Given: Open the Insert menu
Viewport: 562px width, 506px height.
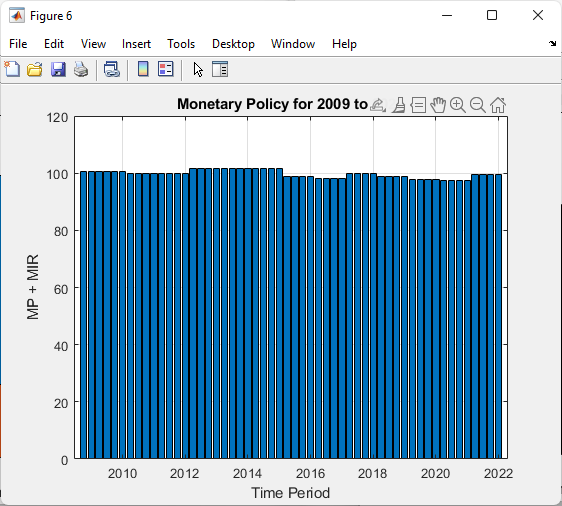Looking at the screenshot, I should [136, 44].
